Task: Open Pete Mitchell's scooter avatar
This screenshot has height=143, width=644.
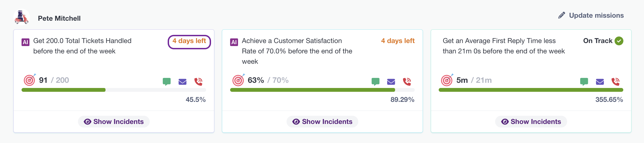Action: pos(22,17)
